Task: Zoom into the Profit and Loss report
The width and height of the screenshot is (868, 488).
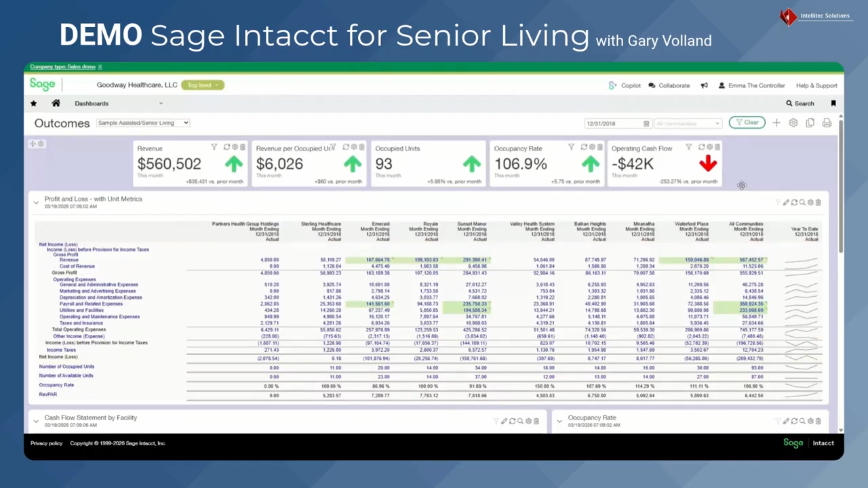Action: [802, 201]
